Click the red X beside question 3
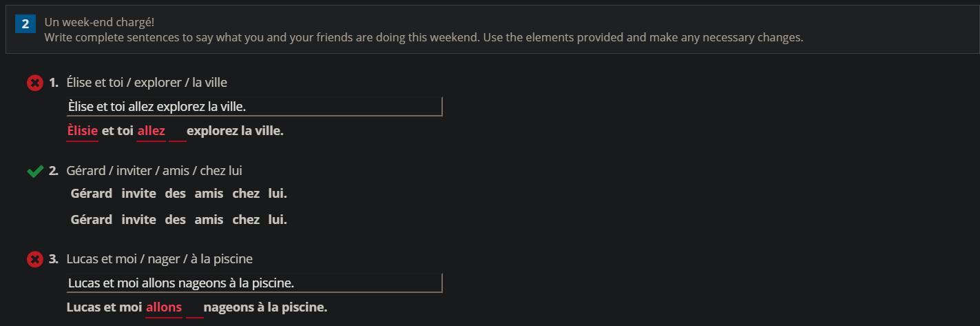Viewport: 980px width, 326px height. (x=34, y=259)
